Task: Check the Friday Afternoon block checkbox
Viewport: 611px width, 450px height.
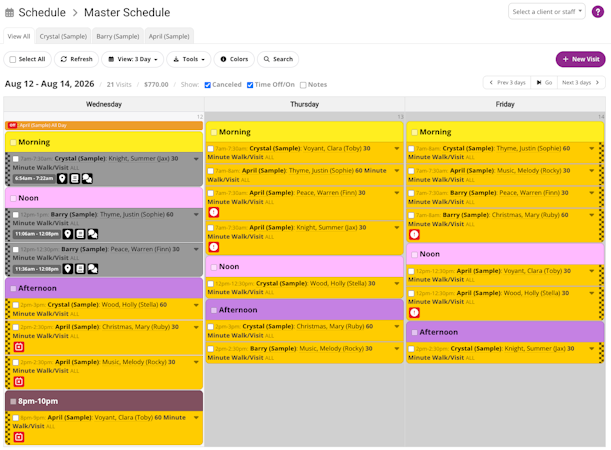Action: [414, 332]
